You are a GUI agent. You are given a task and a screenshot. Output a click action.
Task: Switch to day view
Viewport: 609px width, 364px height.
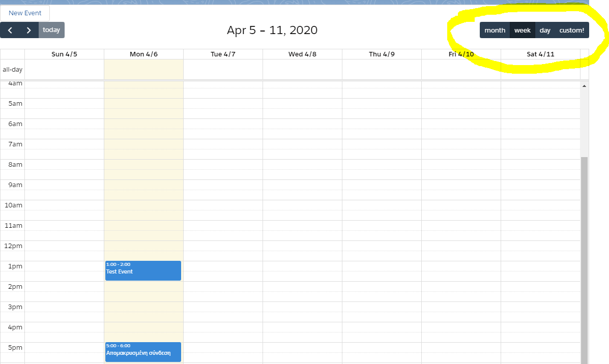click(545, 31)
